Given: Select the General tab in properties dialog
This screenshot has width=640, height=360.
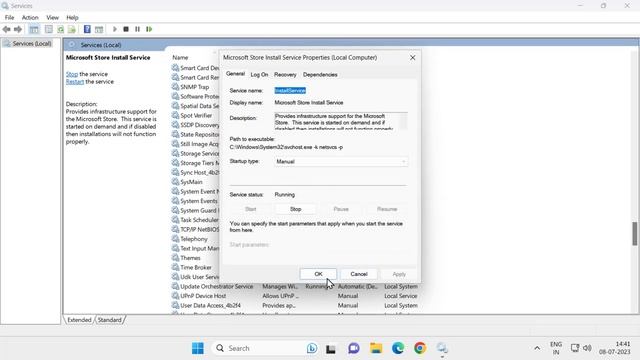Looking at the screenshot, I should pos(236,74).
